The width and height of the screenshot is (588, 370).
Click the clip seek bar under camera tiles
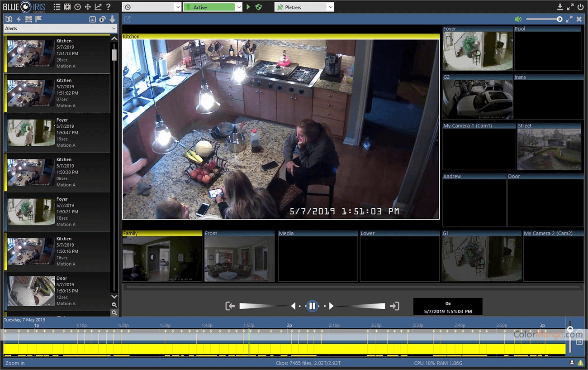(x=352, y=287)
